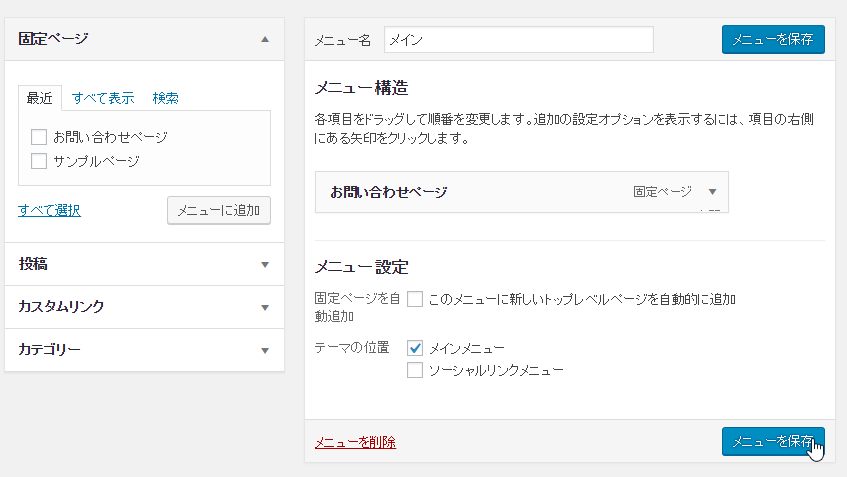Click the top メニューを保存 button
The image size is (847, 477).
pyautogui.click(x=773, y=40)
